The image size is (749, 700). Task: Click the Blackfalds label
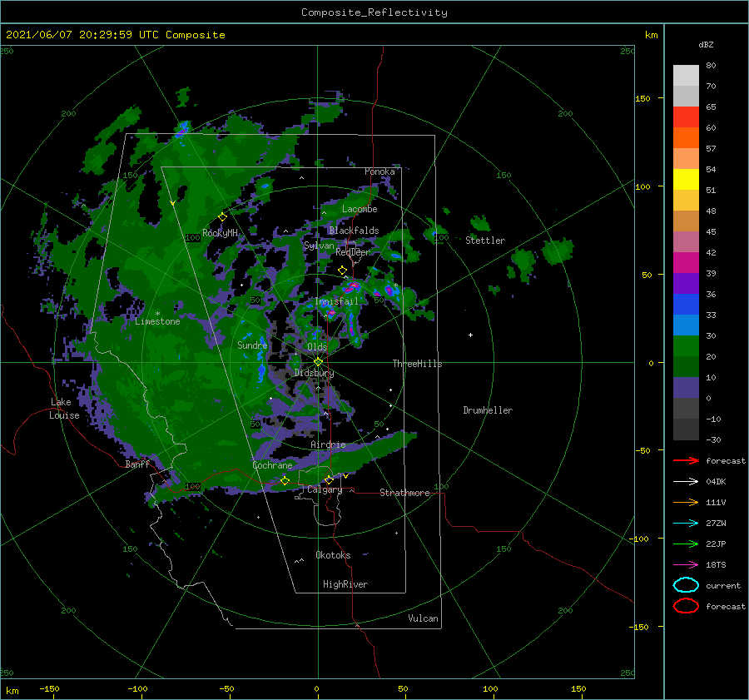pyautogui.click(x=354, y=231)
